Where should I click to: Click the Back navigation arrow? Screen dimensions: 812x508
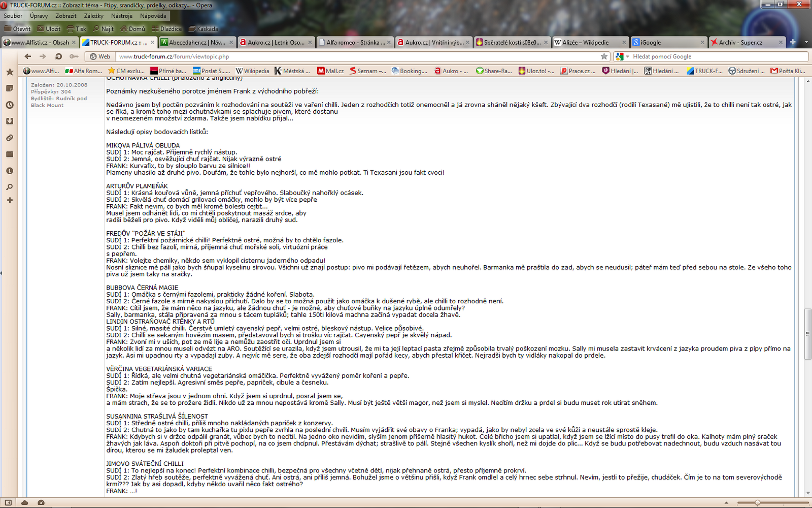28,56
